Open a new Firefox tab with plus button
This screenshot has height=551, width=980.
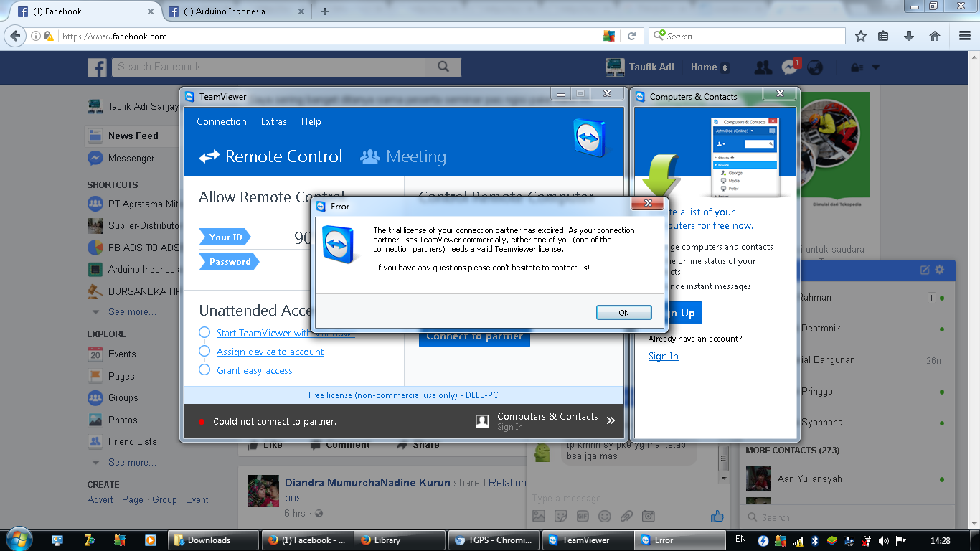tap(325, 11)
